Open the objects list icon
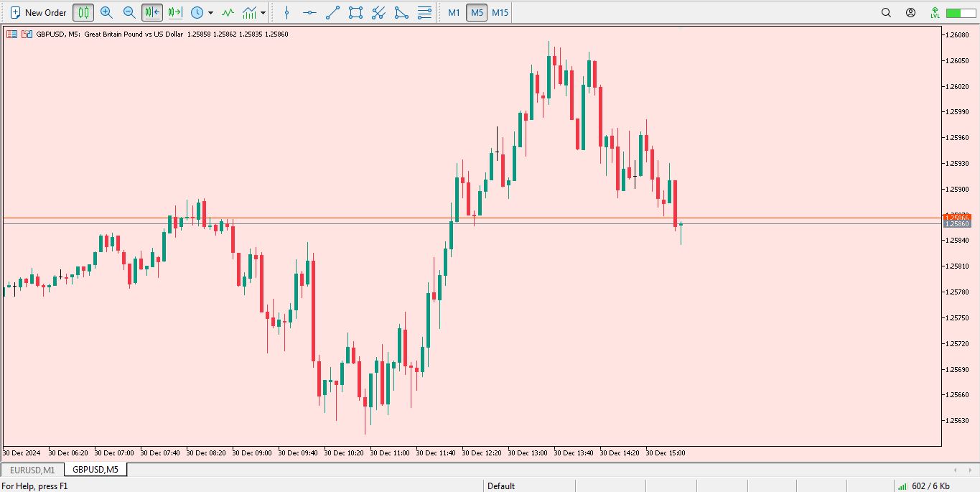Viewport: 980px width, 492px height. [x=424, y=12]
